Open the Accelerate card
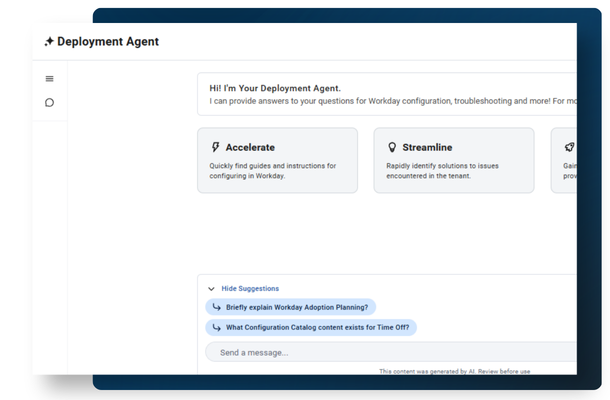610x400 pixels. [277, 160]
